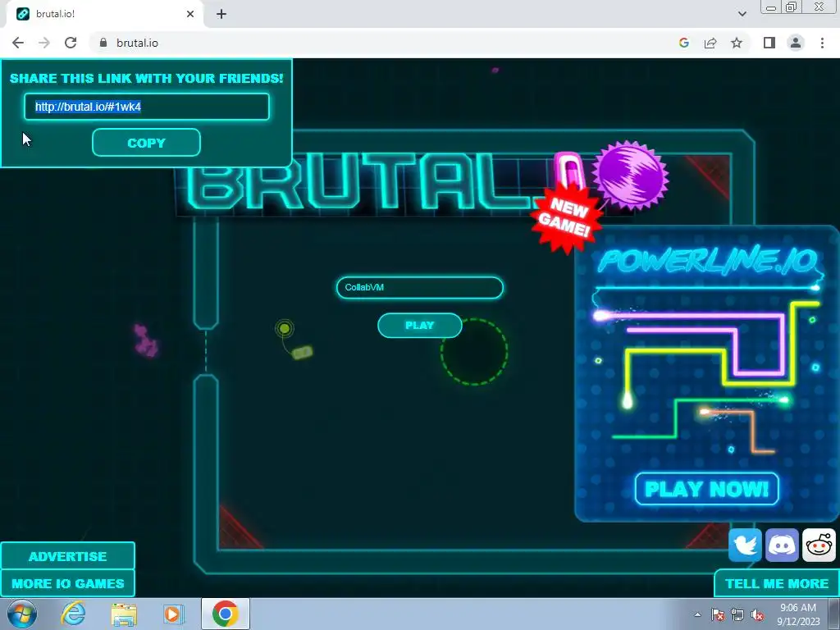Open the Twitter icon link

coord(745,545)
